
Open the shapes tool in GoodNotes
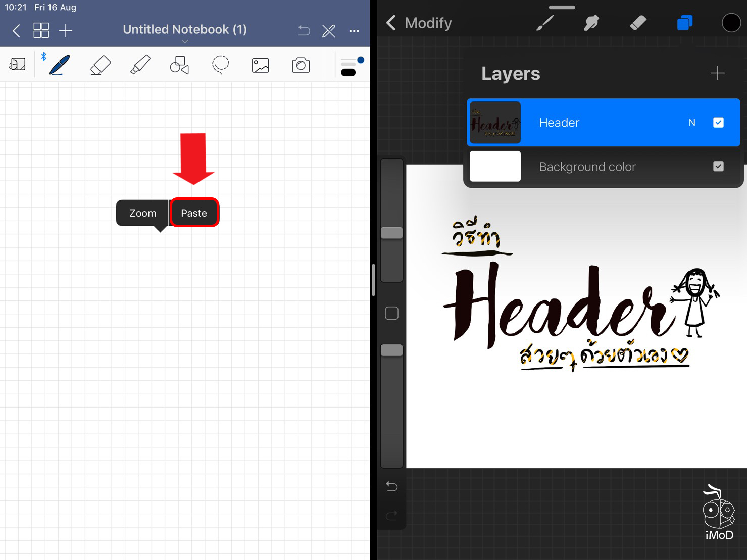179,65
